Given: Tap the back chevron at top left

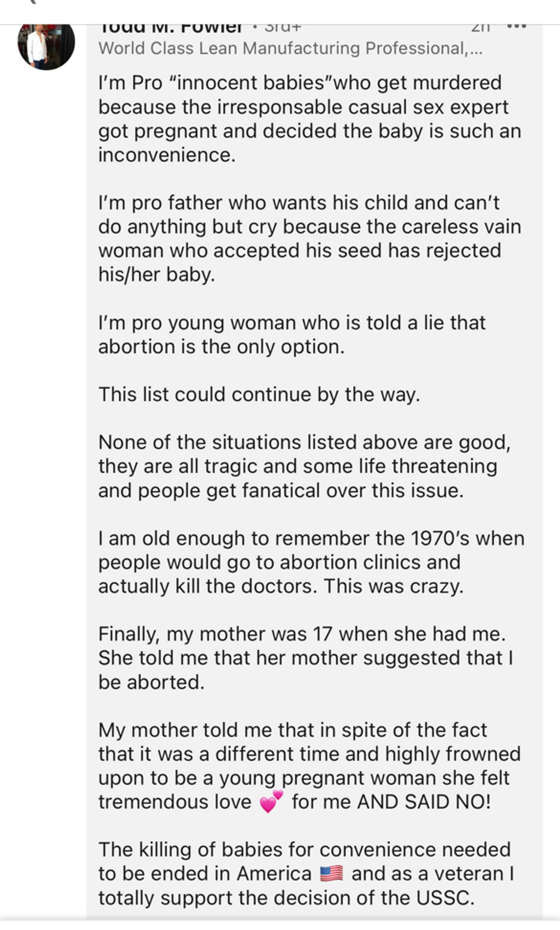Looking at the screenshot, I should pos(31,2).
